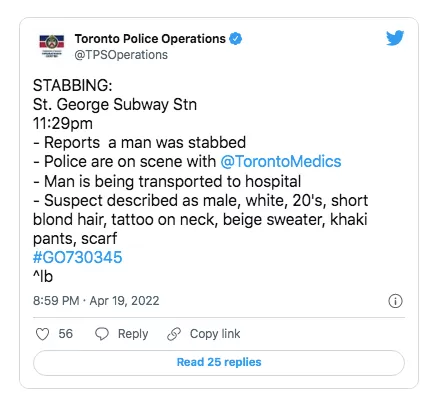
Task: Click the verified checkmark badge
Action: pos(236,39)
